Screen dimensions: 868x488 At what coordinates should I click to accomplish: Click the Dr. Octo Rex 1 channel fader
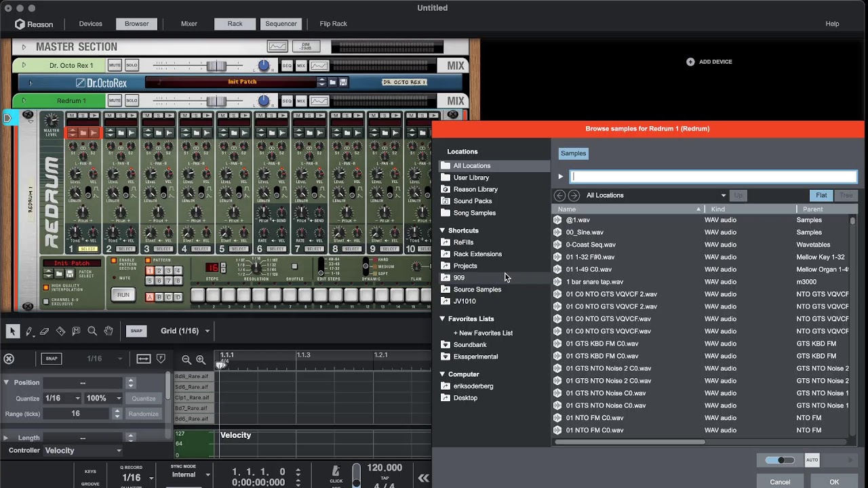(216, 65)
